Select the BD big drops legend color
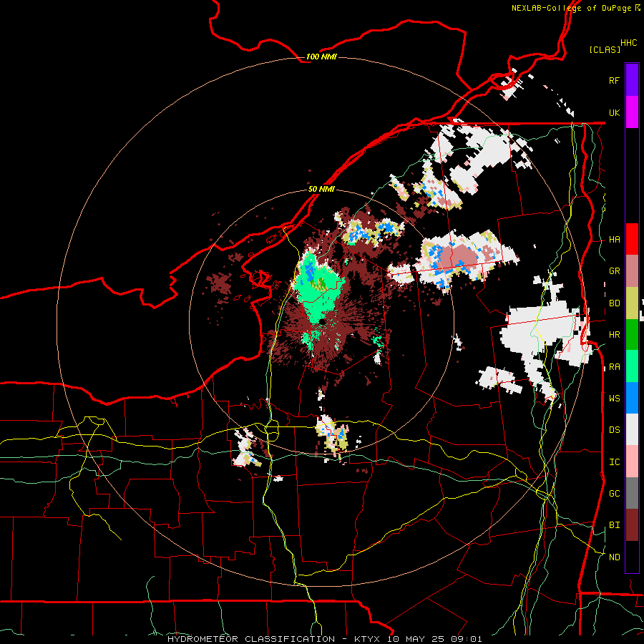This screenshot has height=644, width=644. 632,303
